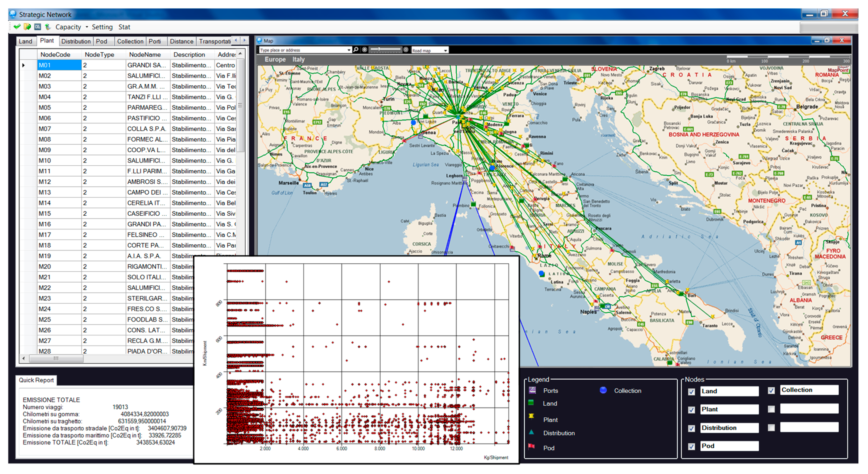
Task: Enable the empty checkbox below Collection
Action: [771, 409]
